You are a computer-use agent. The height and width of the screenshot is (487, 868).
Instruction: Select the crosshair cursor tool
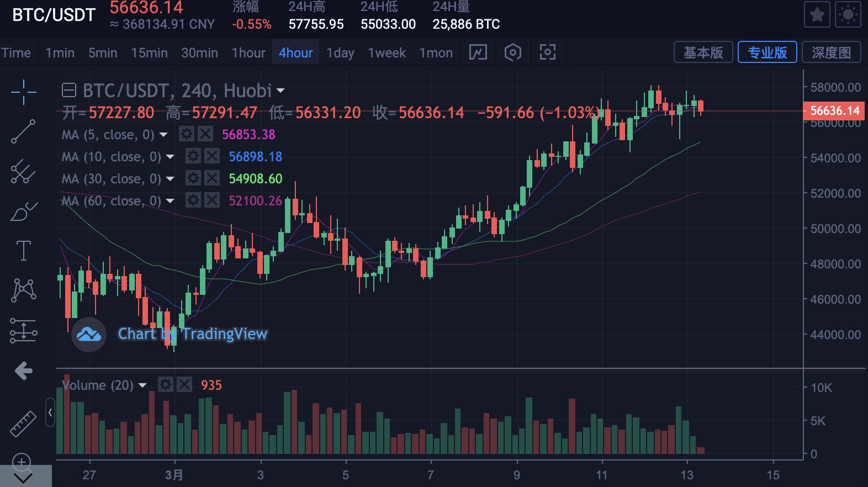[24, 92]
